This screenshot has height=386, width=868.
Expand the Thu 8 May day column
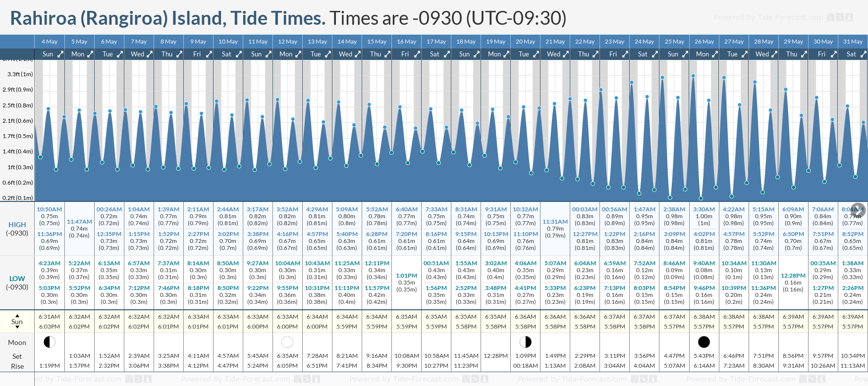tap(179, 54)
